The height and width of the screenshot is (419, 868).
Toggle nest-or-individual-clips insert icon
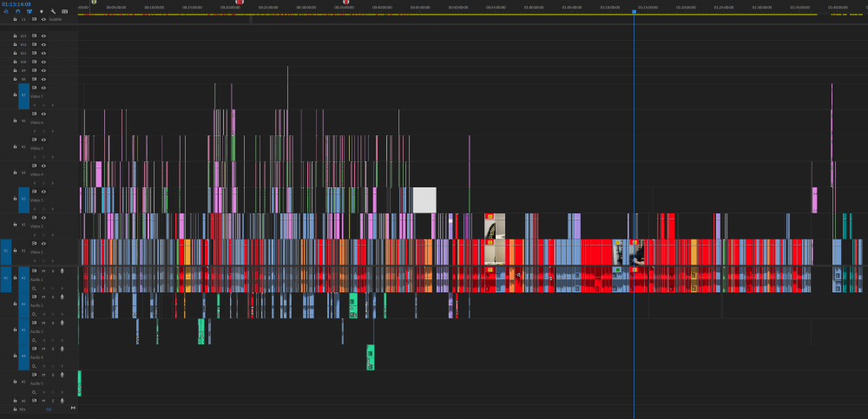[x=5, y=11]
